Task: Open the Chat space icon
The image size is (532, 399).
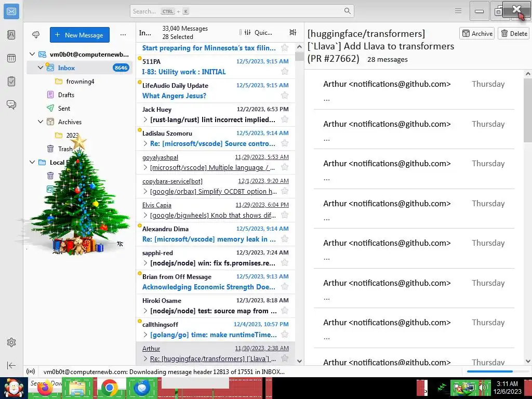Action: click(11, 104)
